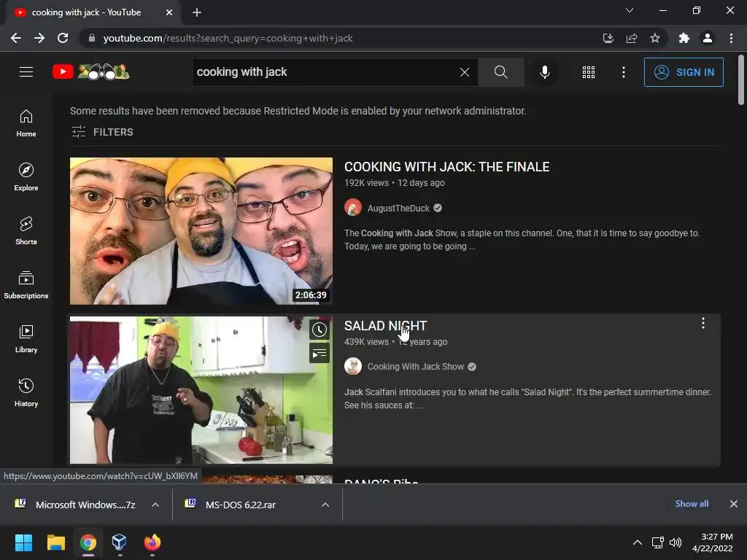Click Cooking With Jack Show avatar
Viewport: 747px width, 560px height.
353,366
